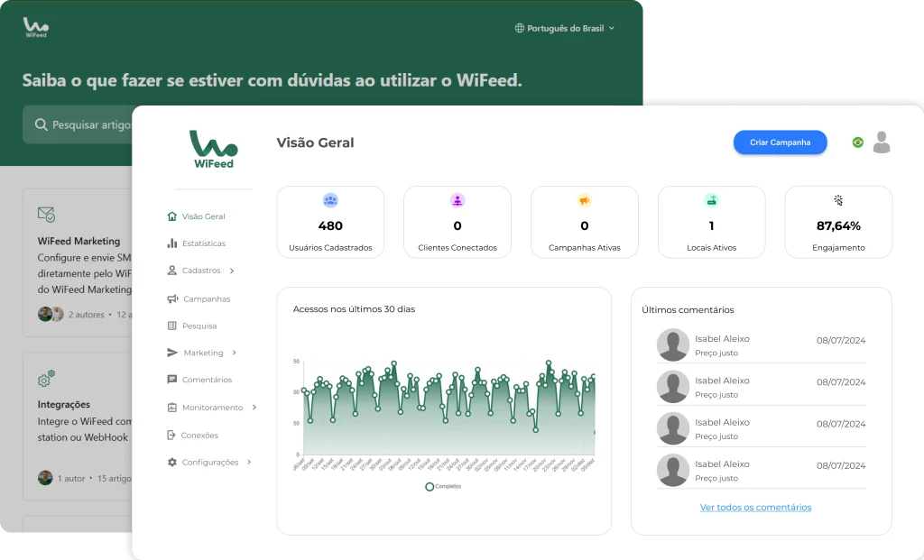Image resolution: width=924 pixels, height=560 pixels.
Task: Toggle the Completos chart legend marker
Action: (430, 486)
